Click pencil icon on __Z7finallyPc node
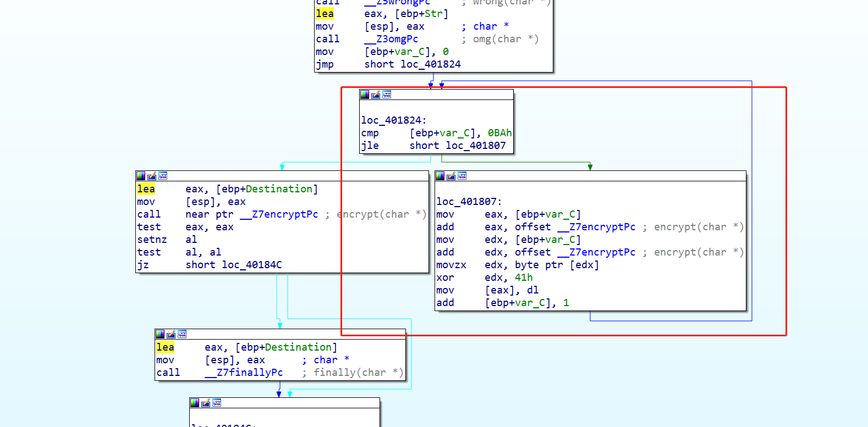The height and width of the screenshot is (427, 868). coord(171,334)
